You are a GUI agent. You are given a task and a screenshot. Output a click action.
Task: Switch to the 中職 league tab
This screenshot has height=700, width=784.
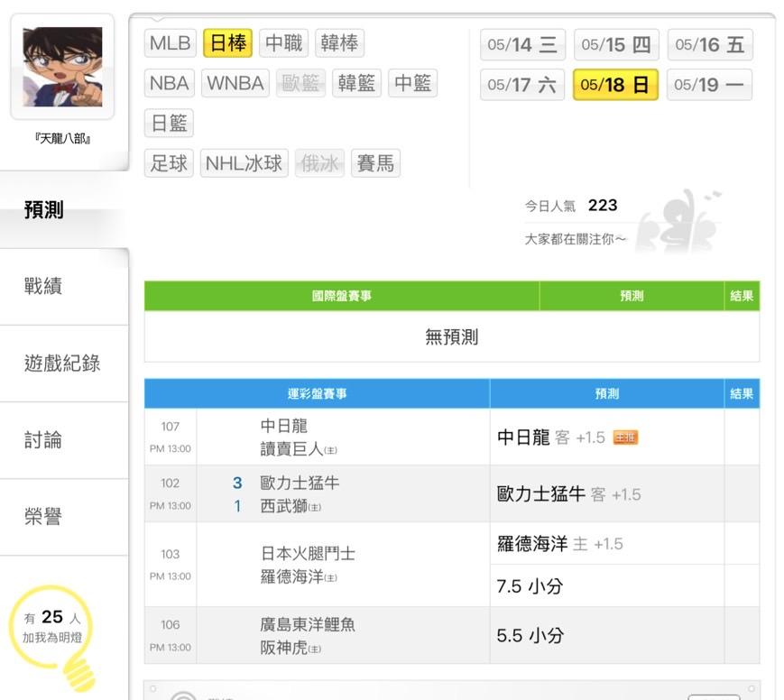(x=284, y=43)
